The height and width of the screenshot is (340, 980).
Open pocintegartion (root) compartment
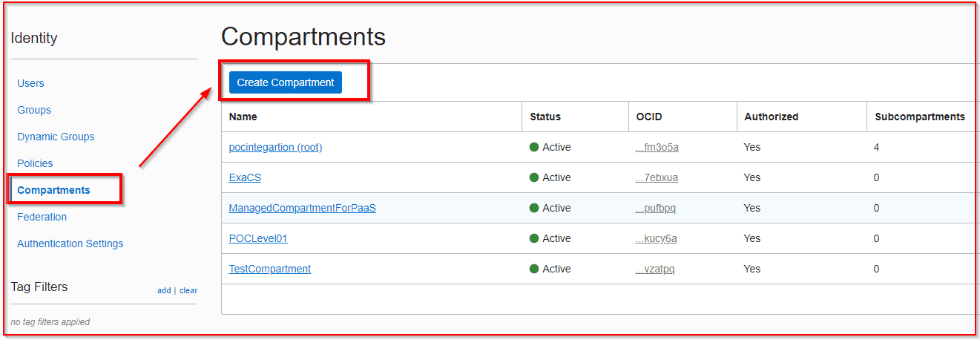tap(275, 147)
